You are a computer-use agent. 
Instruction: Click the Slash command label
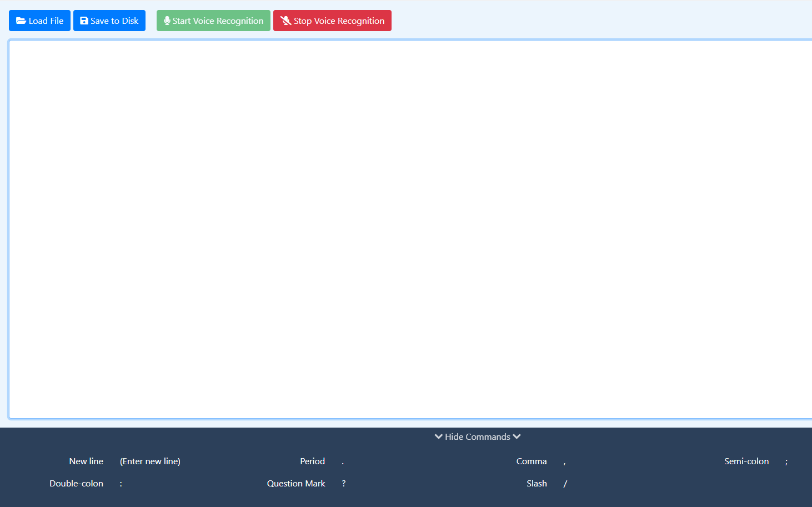[x=537, y=483]
